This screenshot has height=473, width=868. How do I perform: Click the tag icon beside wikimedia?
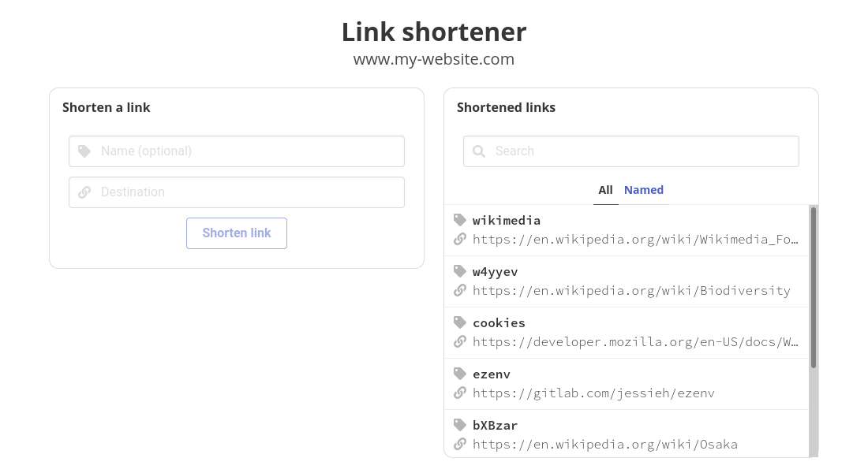coord(459,220)
